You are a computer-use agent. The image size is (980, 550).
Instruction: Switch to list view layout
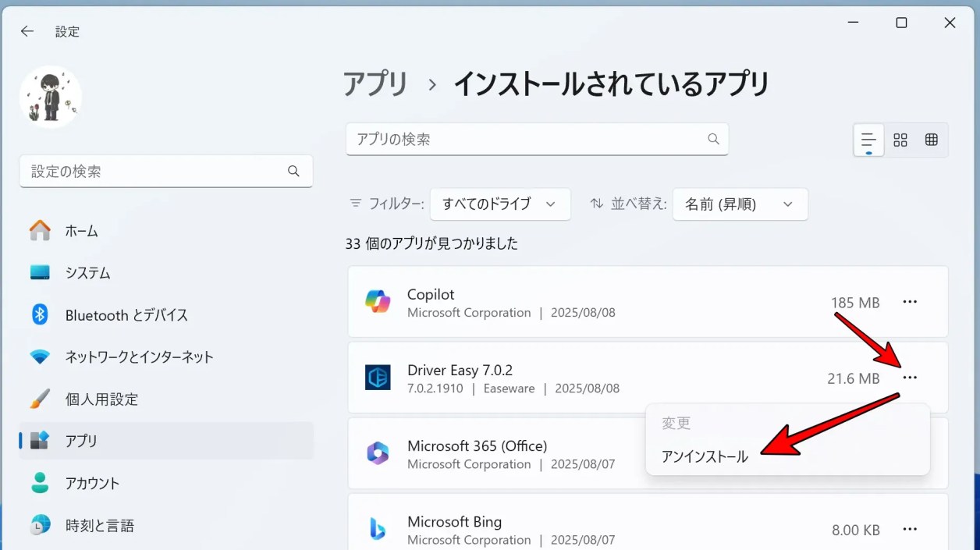point(868,140)
